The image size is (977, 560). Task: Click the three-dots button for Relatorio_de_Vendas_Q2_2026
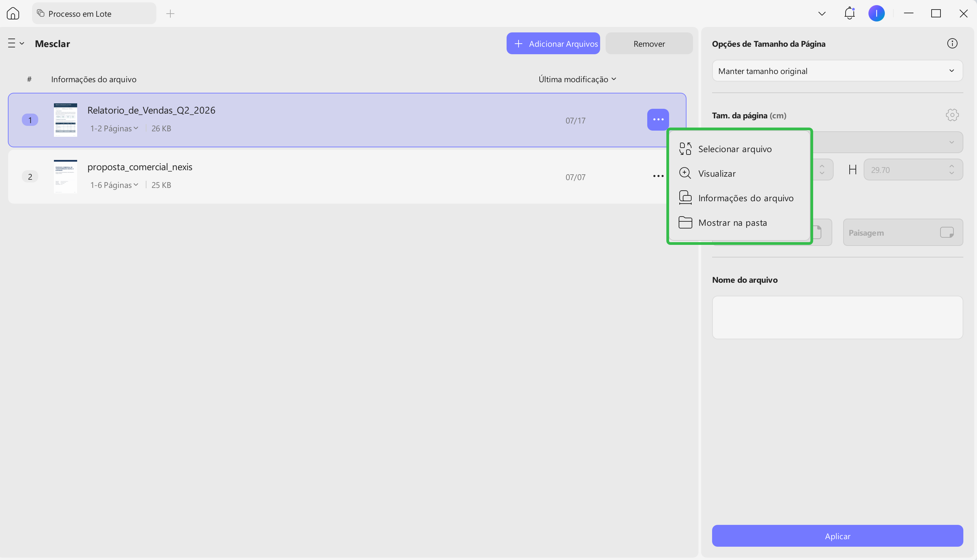coord(658,120)
